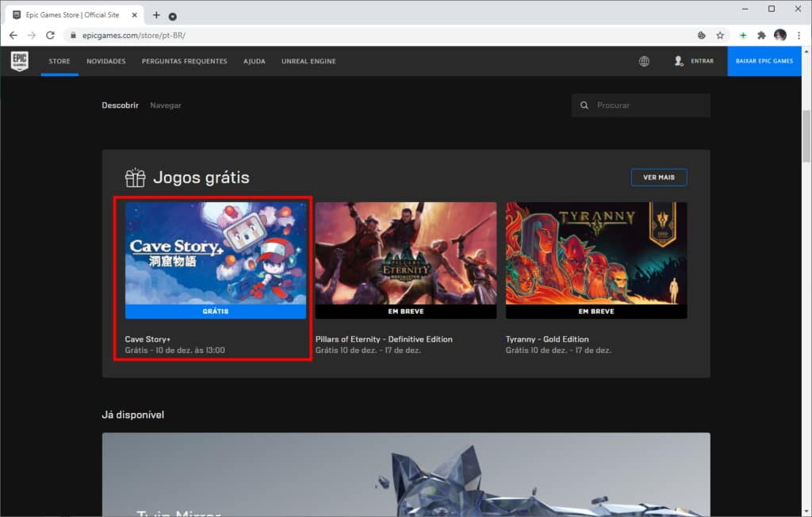Screen dimensions: 812x517
Task: Switch to the Navegar tab
Action: pos(166,105)
